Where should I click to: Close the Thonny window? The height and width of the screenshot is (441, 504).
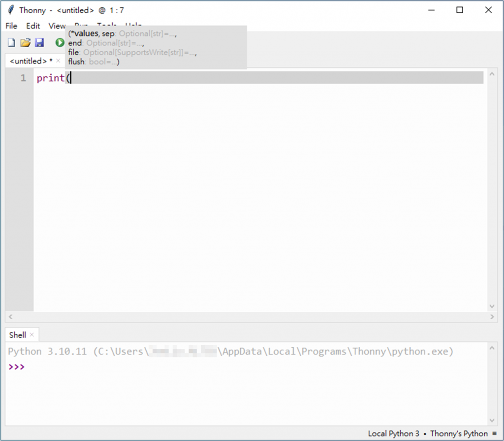(488, 10)
